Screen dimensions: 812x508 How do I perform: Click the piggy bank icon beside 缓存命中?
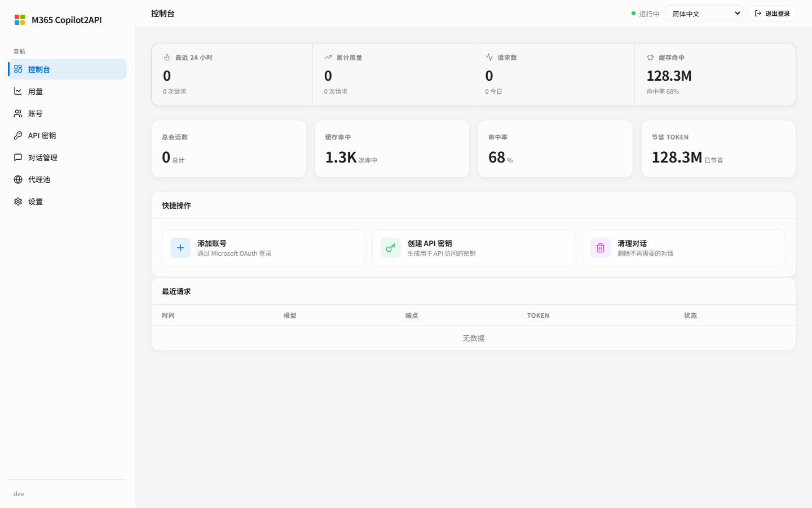click(x=650, y=57)
